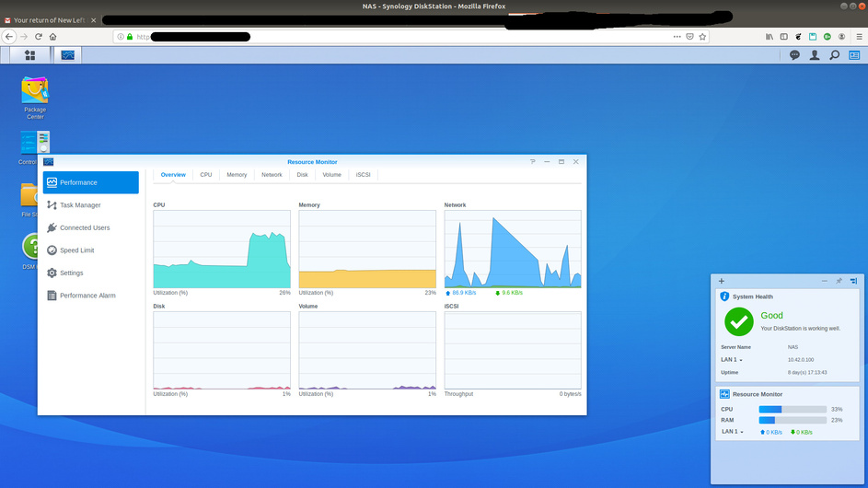Open the DSM Main Menu grid icon
Viewport: 868px width, 488px height.
point(29,55)
